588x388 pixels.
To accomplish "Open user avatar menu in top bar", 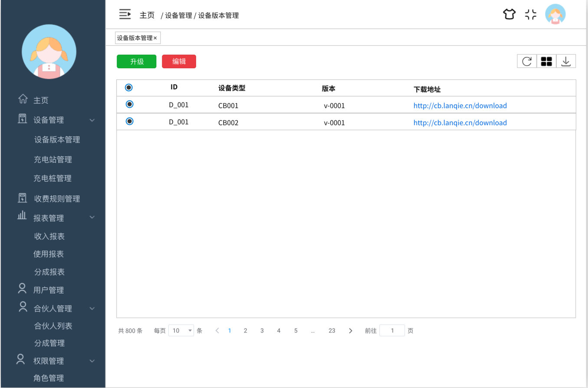I will pos(555,14).
